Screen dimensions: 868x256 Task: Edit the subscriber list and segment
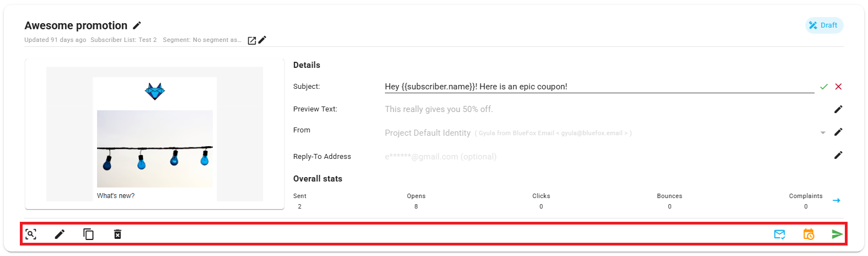click(x=262, y=40)
